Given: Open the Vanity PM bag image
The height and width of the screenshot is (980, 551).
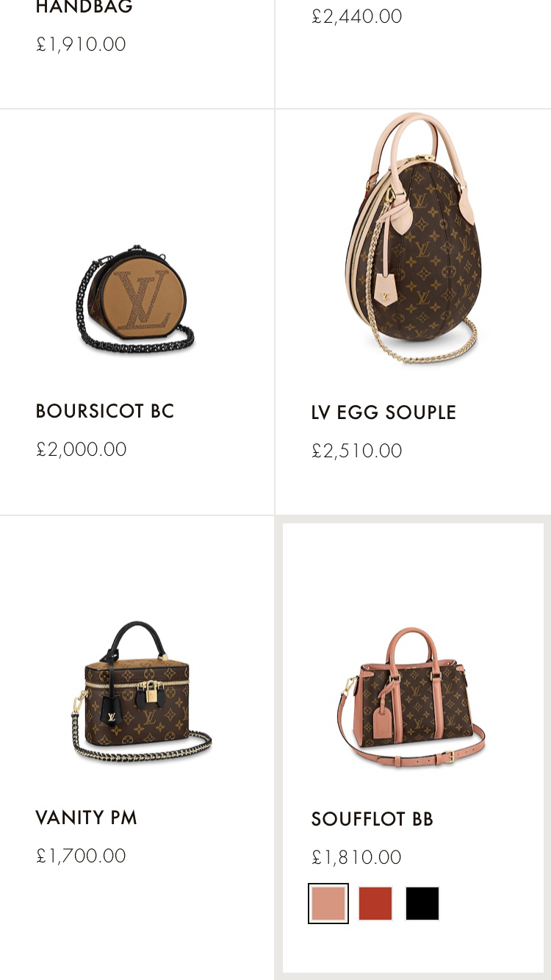Looking at the screenshot, I should click(x=141, y=691).
